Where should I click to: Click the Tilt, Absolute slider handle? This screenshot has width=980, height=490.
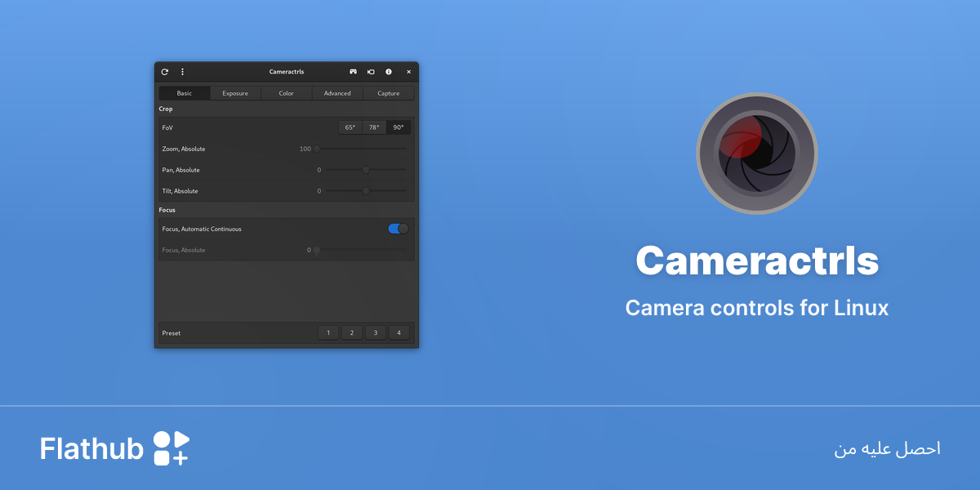366,191
